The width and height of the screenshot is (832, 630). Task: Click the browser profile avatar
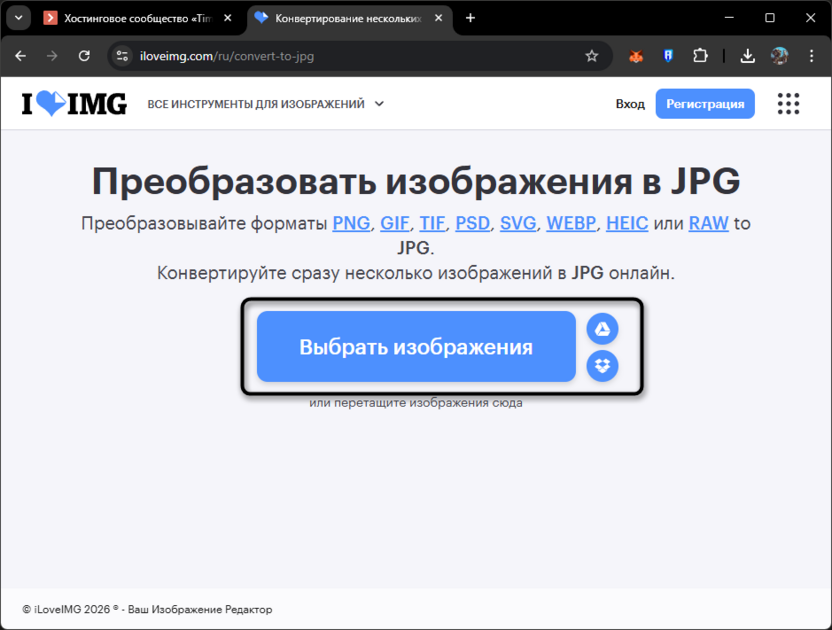click(780, 56)
